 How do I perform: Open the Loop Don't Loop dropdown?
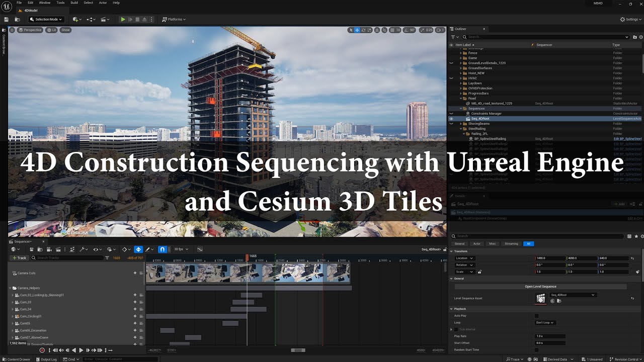coord(545,323)
